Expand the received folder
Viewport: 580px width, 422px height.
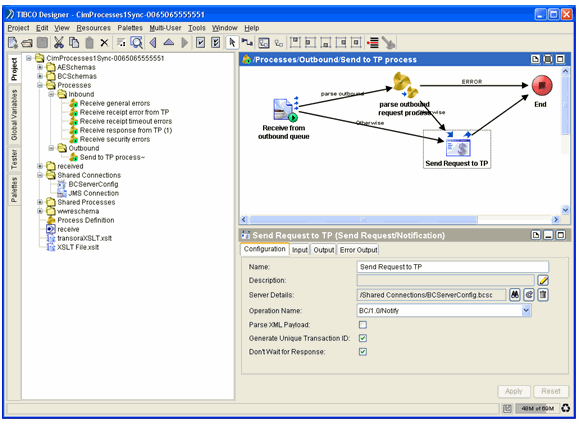(x=40, y=166)
